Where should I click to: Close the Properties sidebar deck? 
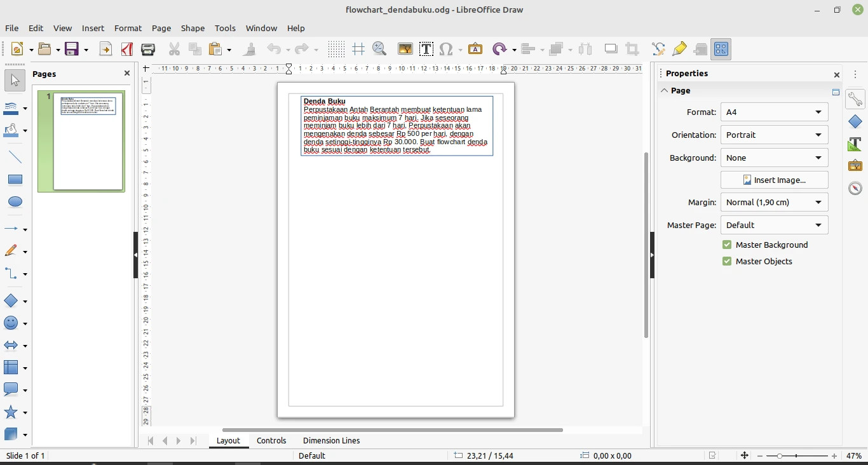tap(837, 74)
